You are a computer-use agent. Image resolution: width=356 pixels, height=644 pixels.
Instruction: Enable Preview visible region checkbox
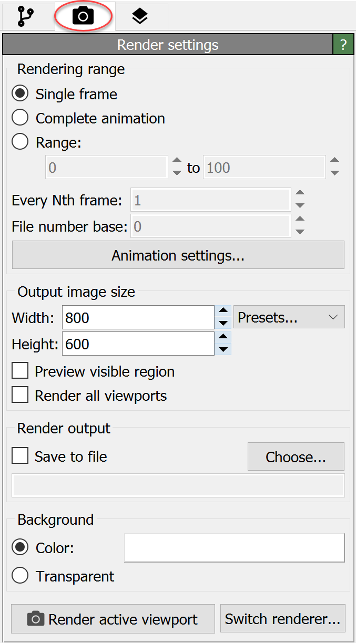click(x=20, y=371)
